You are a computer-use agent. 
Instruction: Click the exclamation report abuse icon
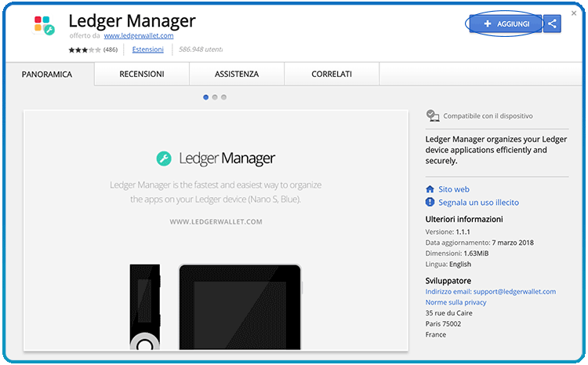[x=430, y=202]
